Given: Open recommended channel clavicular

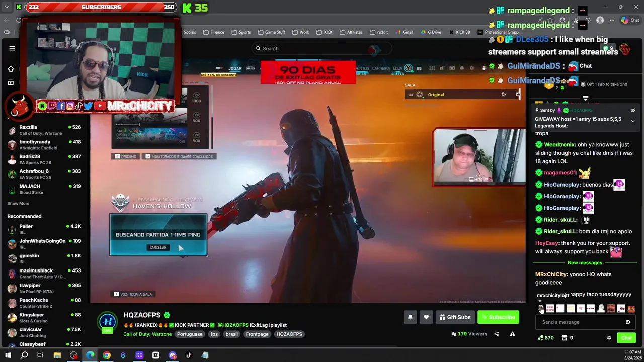Looking at the screenshot, I should (45, 332).
